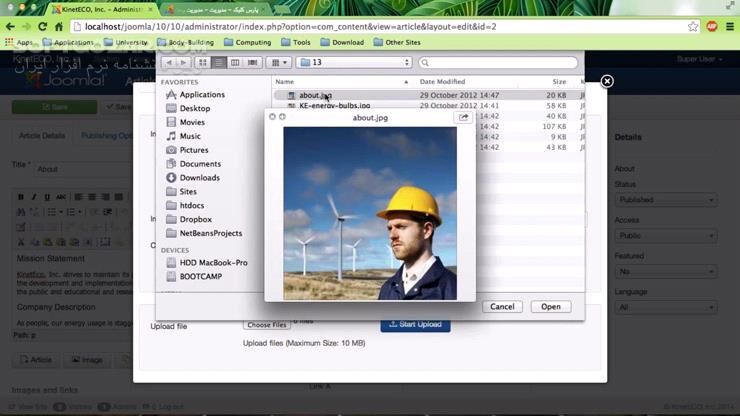This screenshot has height=416, width=740.
Task: Open Downloads in the Favorites sidebar
Action: coord(199,178)
